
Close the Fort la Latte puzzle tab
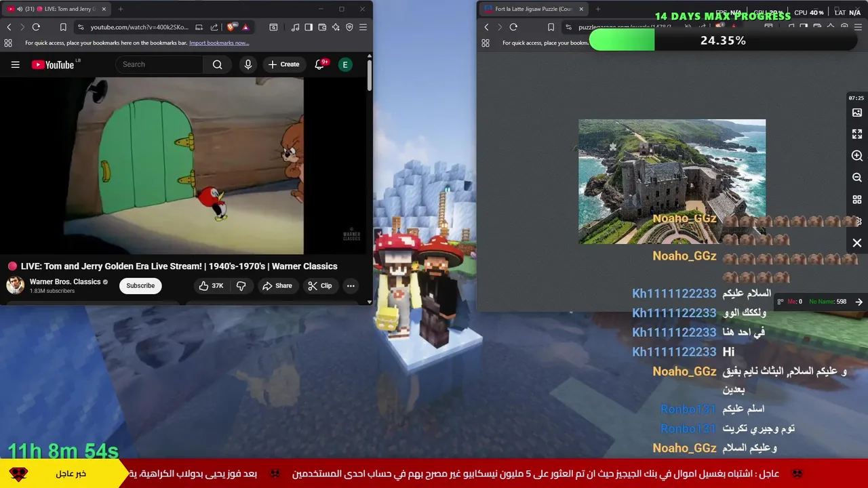pyautogui.click(x=580, y=9)
